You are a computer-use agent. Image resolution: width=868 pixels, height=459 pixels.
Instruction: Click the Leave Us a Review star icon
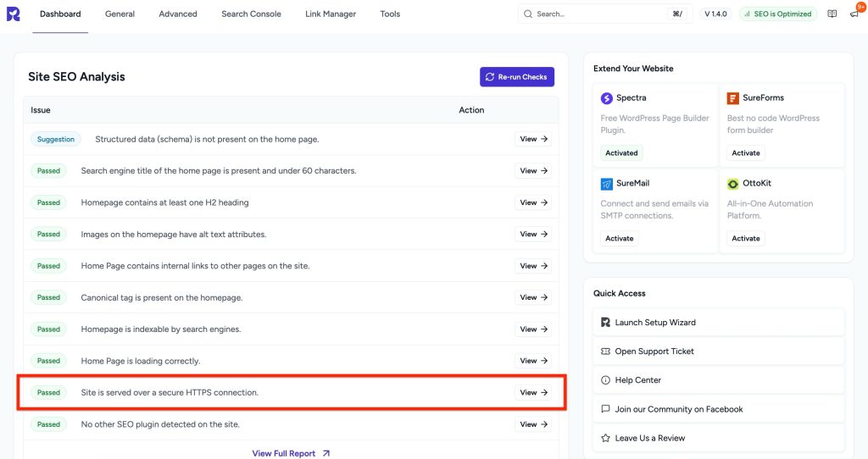[605, 438]
